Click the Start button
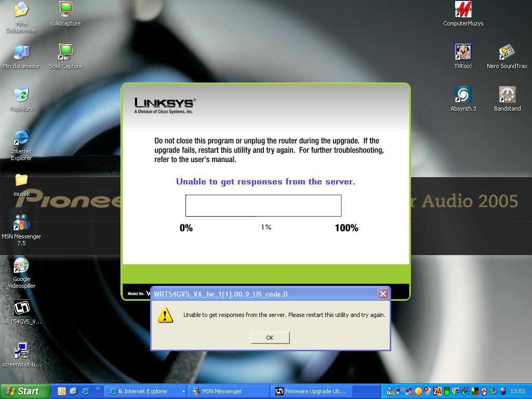532x399 pixels. click(24, 391)
